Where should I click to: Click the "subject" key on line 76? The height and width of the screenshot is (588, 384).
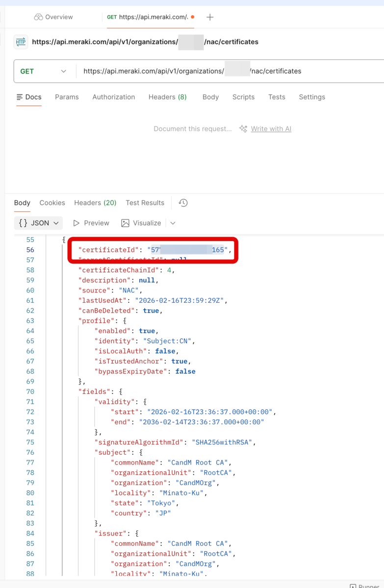pos(113,452)
